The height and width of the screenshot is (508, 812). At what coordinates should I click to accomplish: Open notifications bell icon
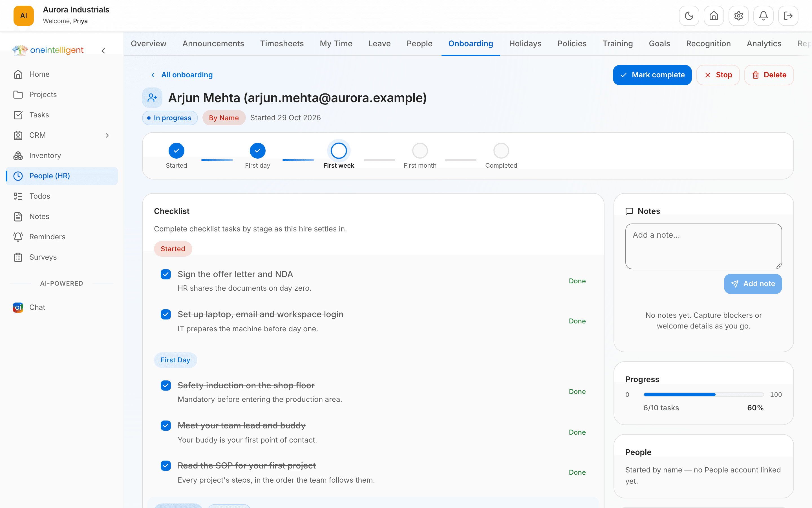click(x=763, y=16)
